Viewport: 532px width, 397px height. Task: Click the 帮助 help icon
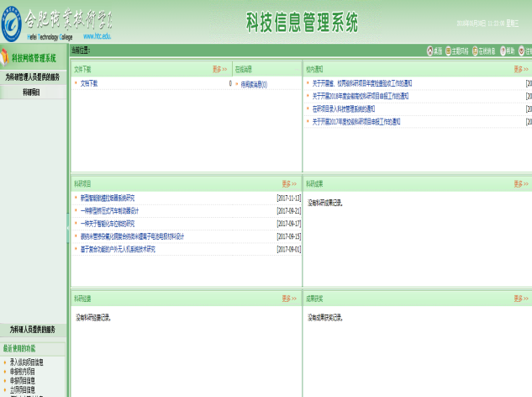[503, 51]
